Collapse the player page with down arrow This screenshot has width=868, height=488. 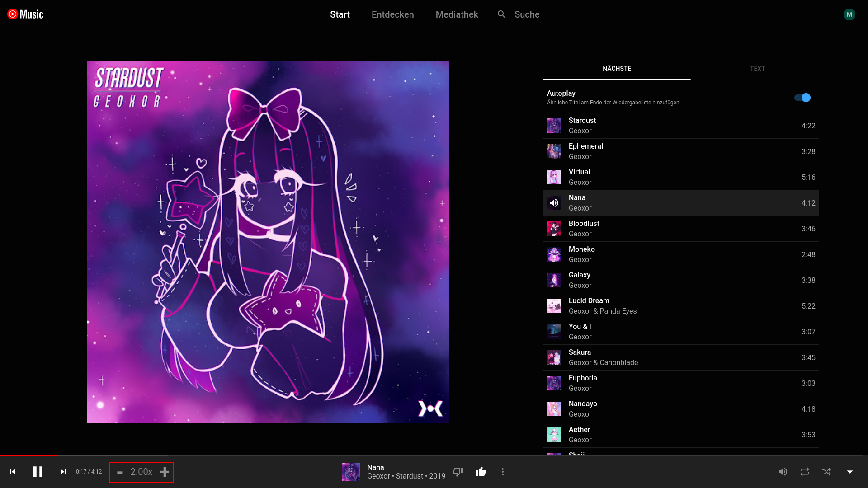pyautogui.click(x=850, y=472)
